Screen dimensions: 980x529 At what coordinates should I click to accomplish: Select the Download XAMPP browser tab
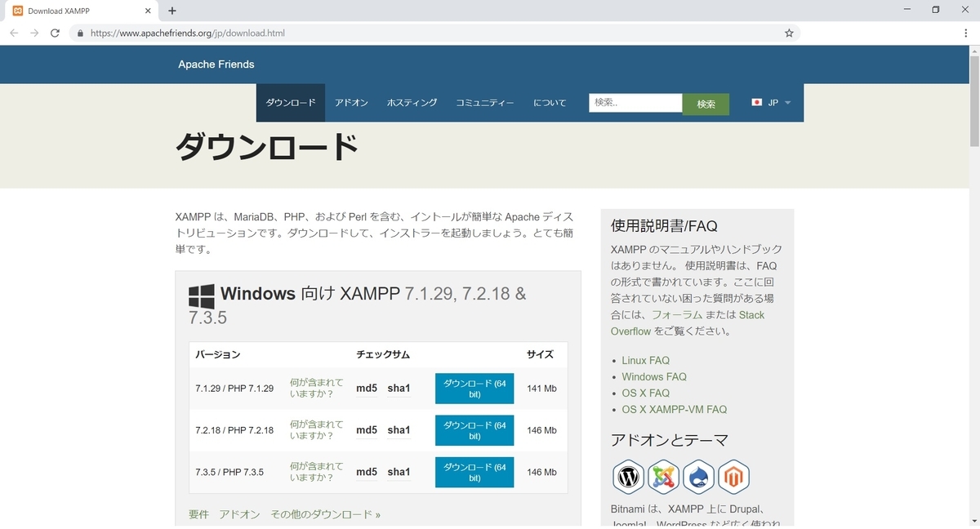click(x=82, y=11)
